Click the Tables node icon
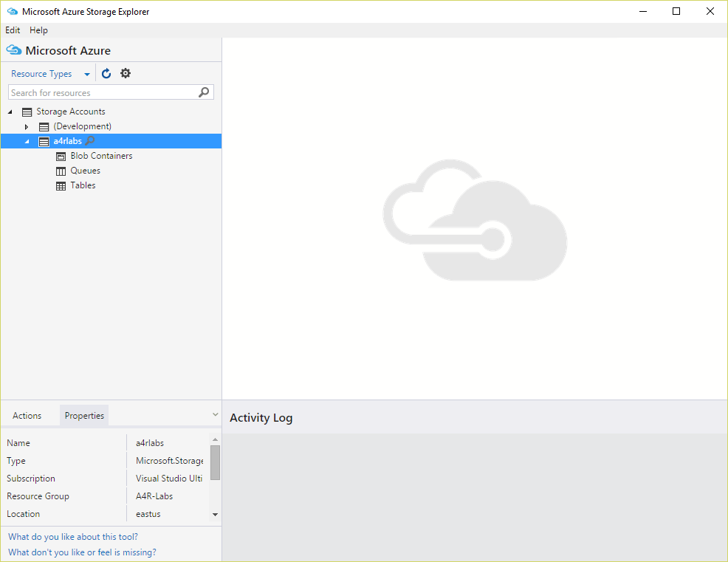728x562 pixels. 61,186
